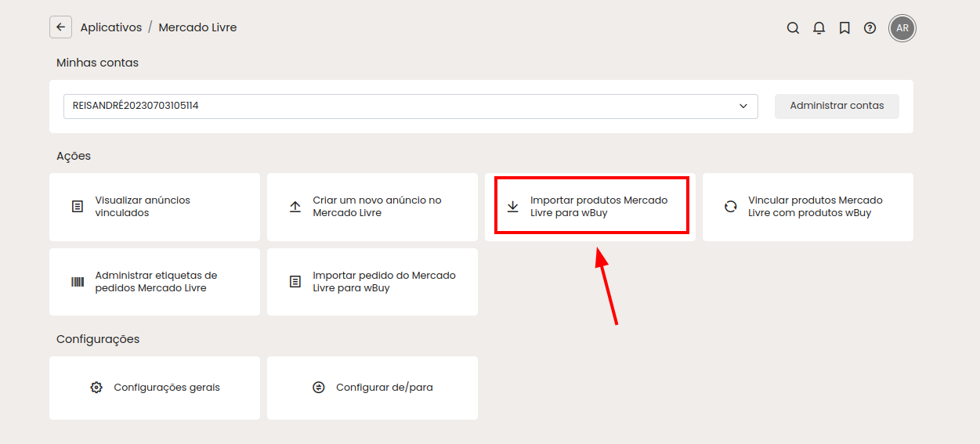The width and height of the screenshot is (980, 444).
Task: Open Visualizar anúncios vinculados card
Action: tap(154, 207)
